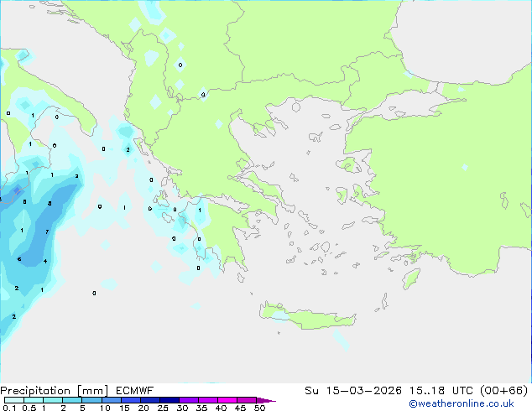The height and width of the screenshot is (411, 532).
Task: Click the legend value label 0.5
Action: pos(29,408)
